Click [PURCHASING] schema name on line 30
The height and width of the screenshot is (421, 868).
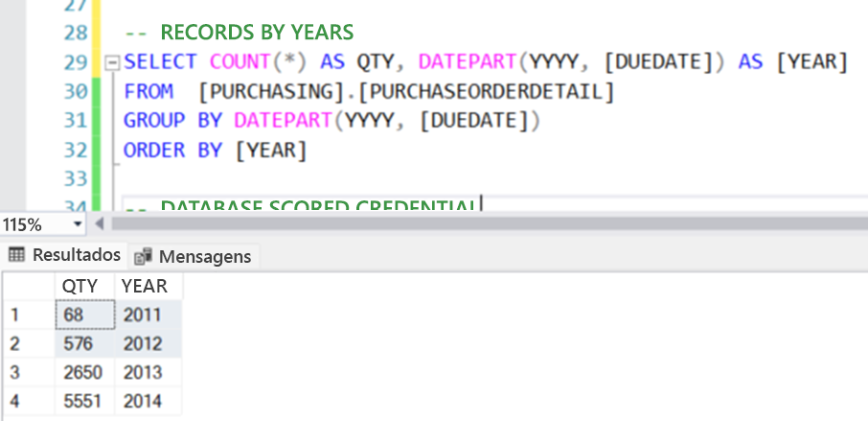coord(271,91)
